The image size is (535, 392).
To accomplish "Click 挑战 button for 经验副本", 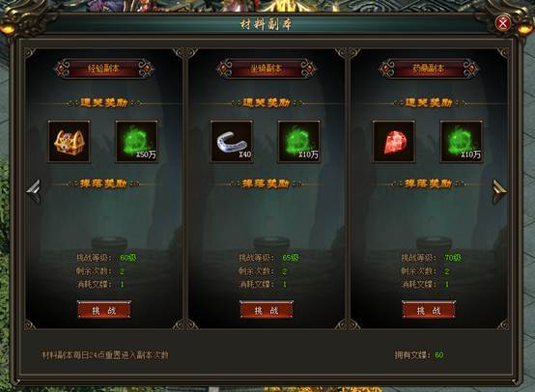I will coord(104,310).
